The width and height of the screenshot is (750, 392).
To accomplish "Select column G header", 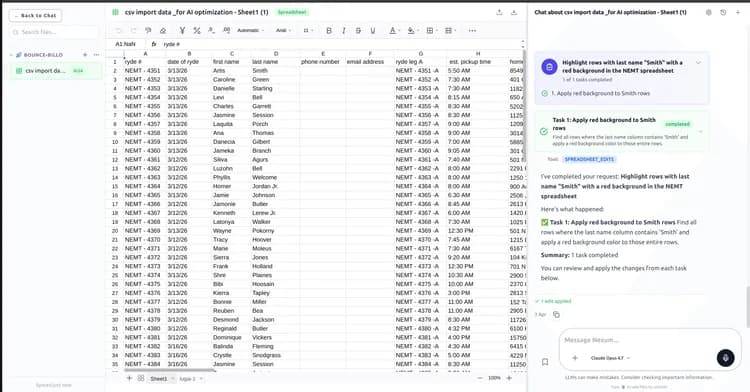I will click(420, 54).
